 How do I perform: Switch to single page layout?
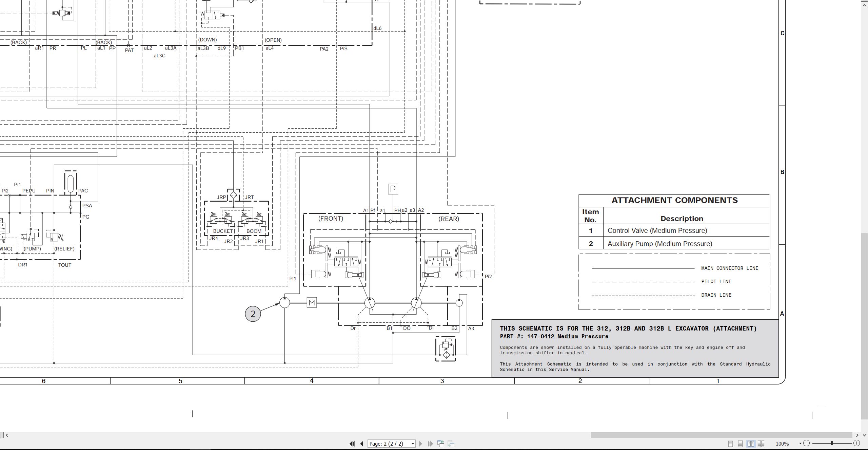[x=731, y=444]
